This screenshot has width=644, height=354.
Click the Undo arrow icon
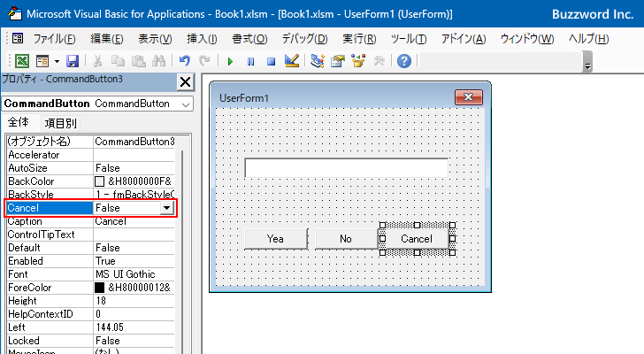click(x=184, y=61)
